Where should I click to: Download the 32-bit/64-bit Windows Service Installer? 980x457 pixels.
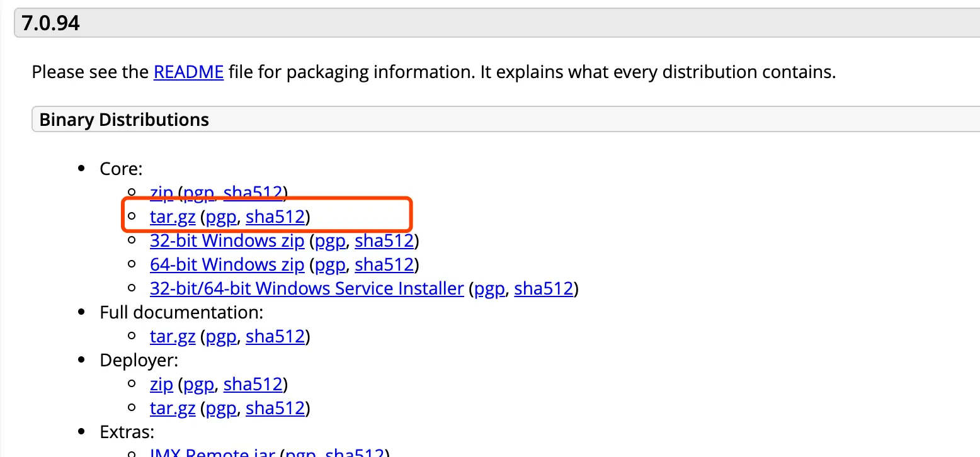(x=307, y=289)
